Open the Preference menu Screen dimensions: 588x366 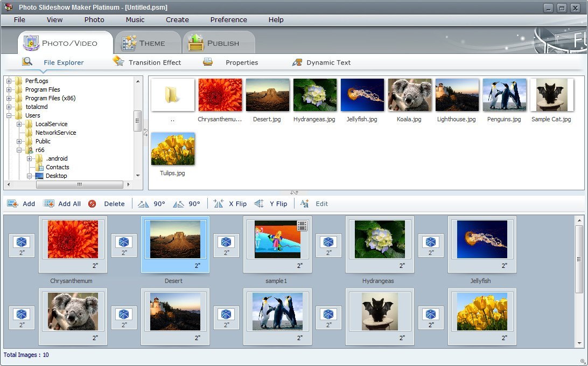(x=228, y=19)
